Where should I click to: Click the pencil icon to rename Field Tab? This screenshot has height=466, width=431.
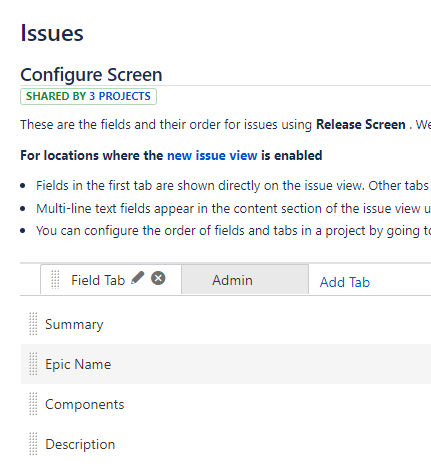coord(138,277)
